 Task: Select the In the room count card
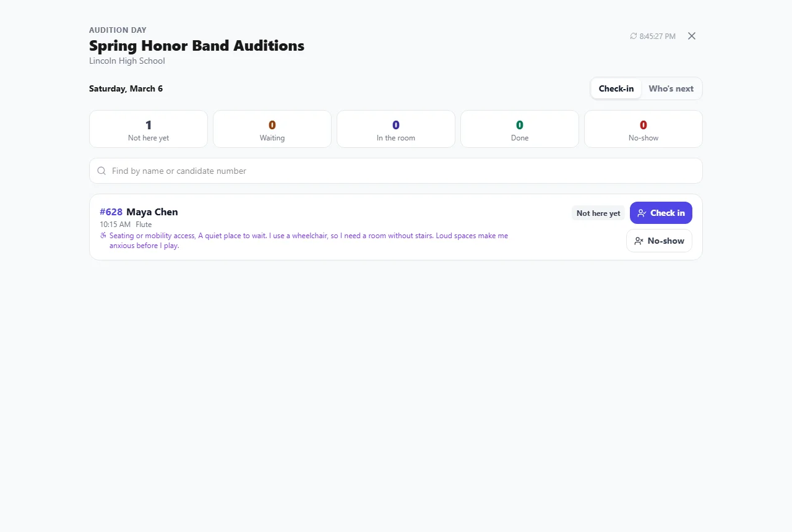[396, 129]
